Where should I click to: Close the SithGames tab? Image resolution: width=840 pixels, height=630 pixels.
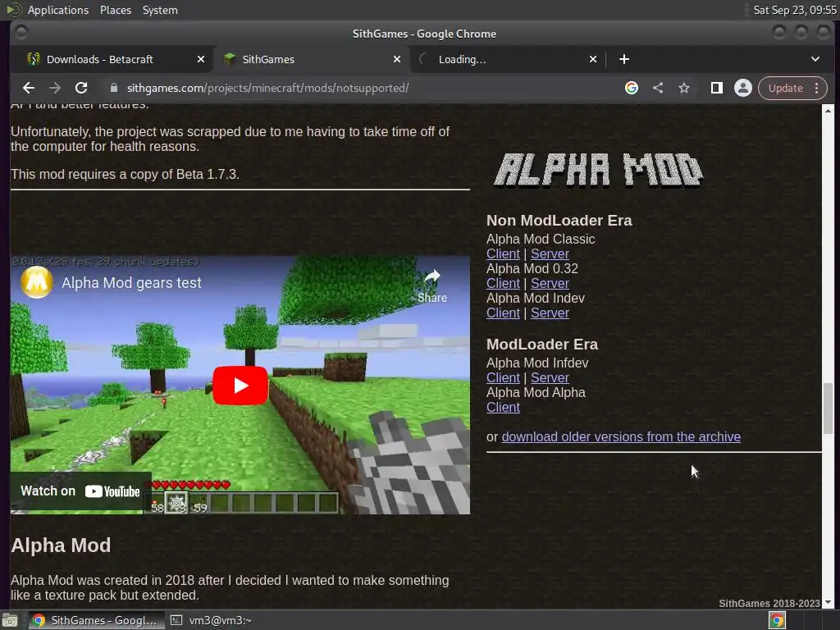[x=397, y=59]
